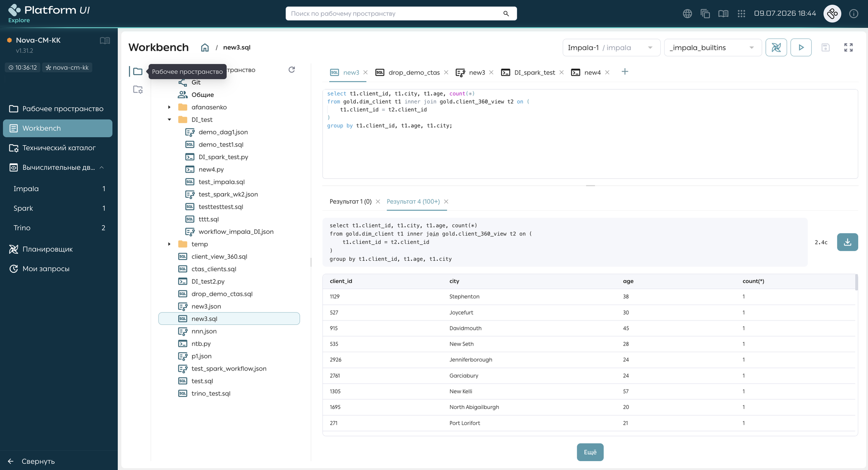Open the folder settings panel icon
This screenshot has height=470, width=868.
(x=138, y=90)
